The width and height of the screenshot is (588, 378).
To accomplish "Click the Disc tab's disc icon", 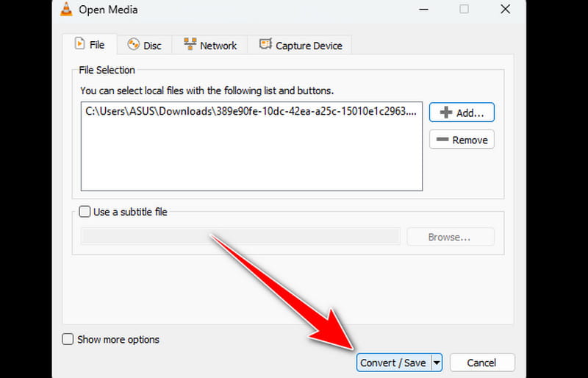I will tap(133, 45).
